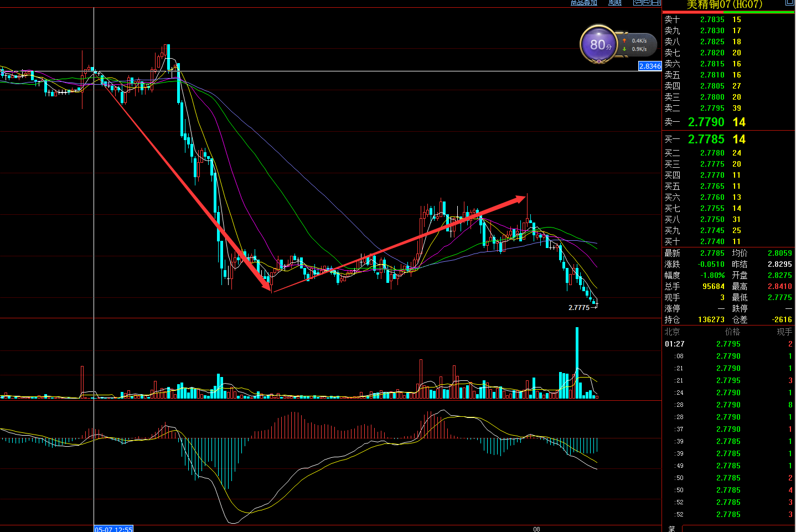Click the 开盘 2.8275 value
This screenshot has width=796, height=532.
(x=779, y=275)
